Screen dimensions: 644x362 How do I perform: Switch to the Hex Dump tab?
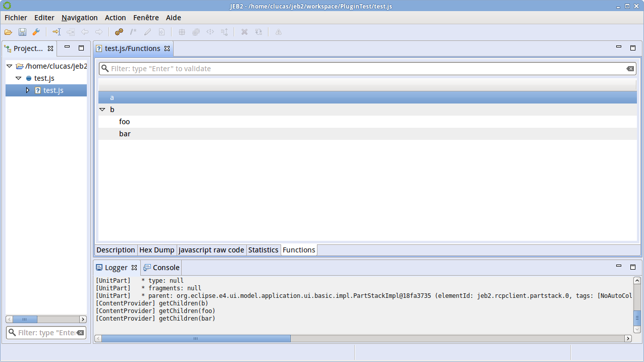156,250
